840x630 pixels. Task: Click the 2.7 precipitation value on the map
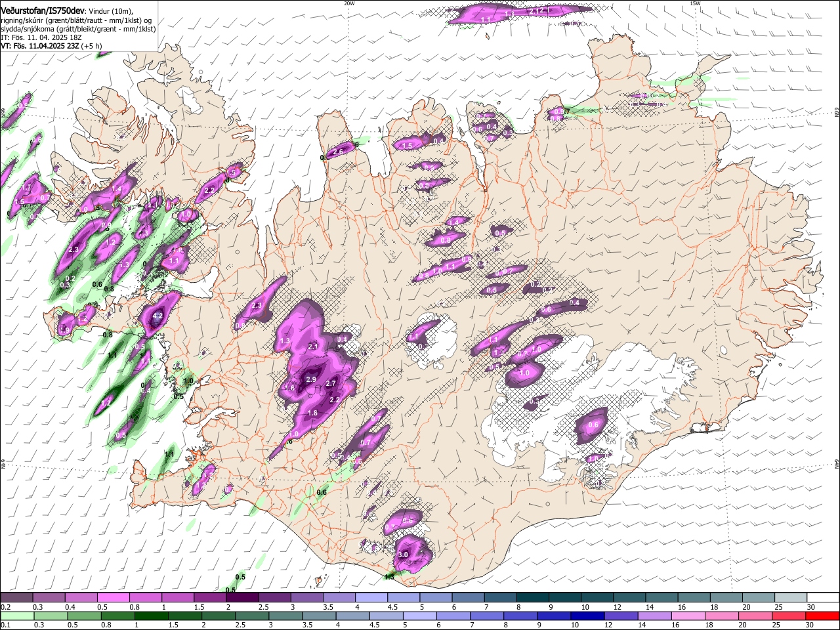331,384
